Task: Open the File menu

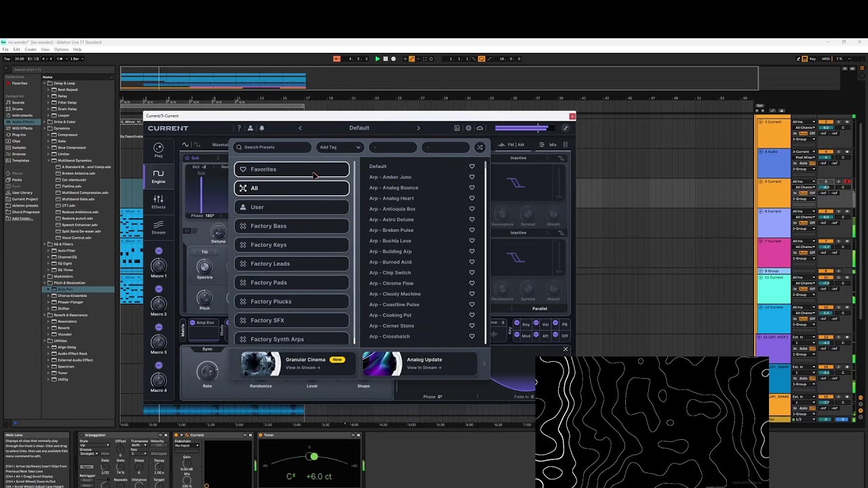Action: tap(5, 49)
